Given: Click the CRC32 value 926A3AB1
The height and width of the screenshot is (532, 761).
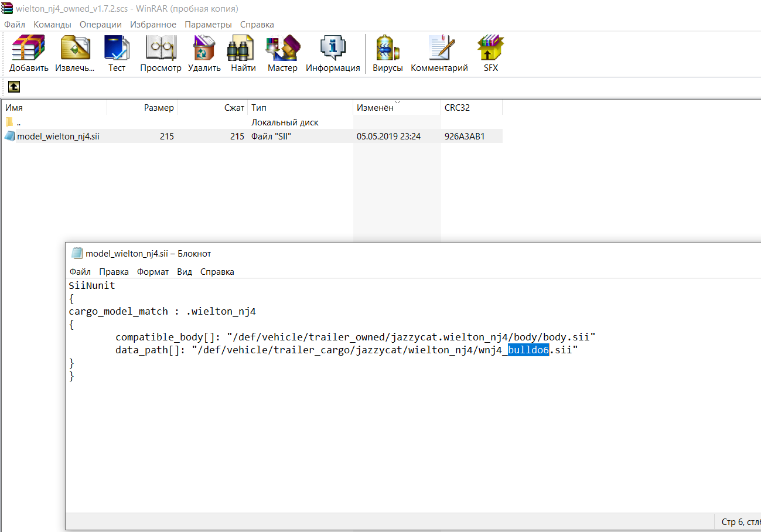Looking at the screenshot, I should coord(465,137).
